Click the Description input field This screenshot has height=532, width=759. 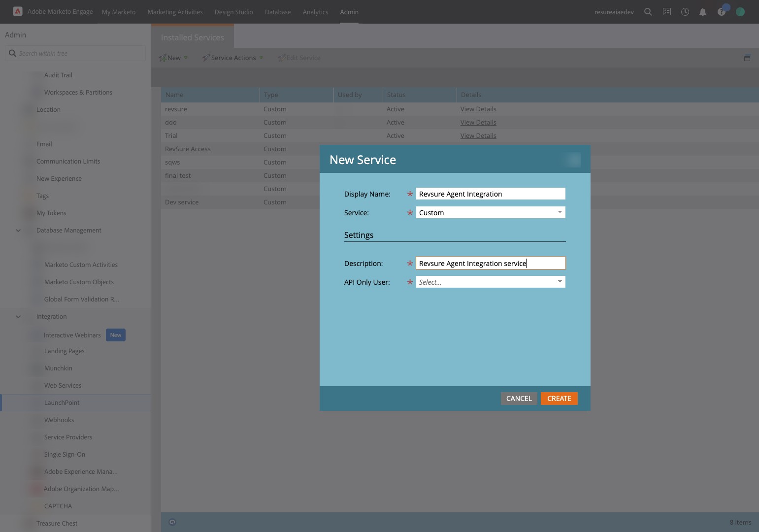(x=491, y=263)
